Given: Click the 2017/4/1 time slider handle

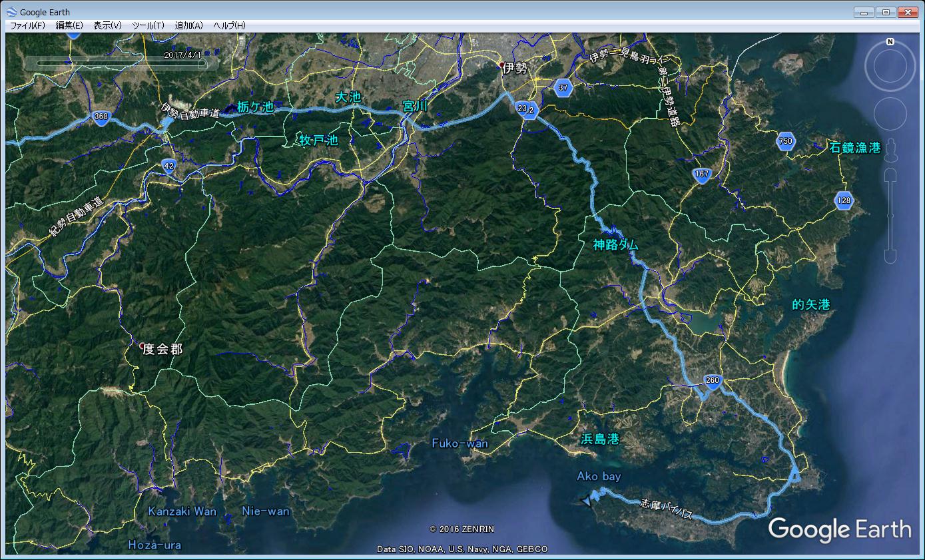Looking at the screenshot, I should click(204, 64).
